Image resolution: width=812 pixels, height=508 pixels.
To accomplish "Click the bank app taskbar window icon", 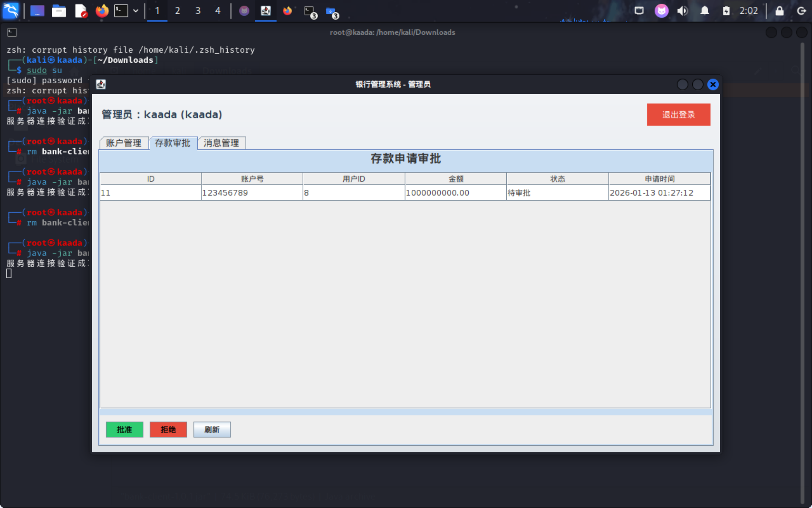I will [x=265, y=10].
